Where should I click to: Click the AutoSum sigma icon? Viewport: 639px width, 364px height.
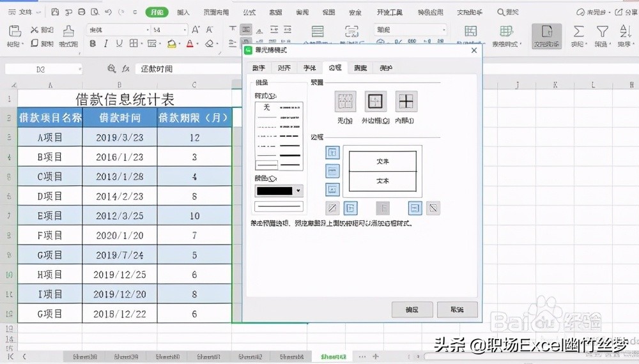[578, 31]
